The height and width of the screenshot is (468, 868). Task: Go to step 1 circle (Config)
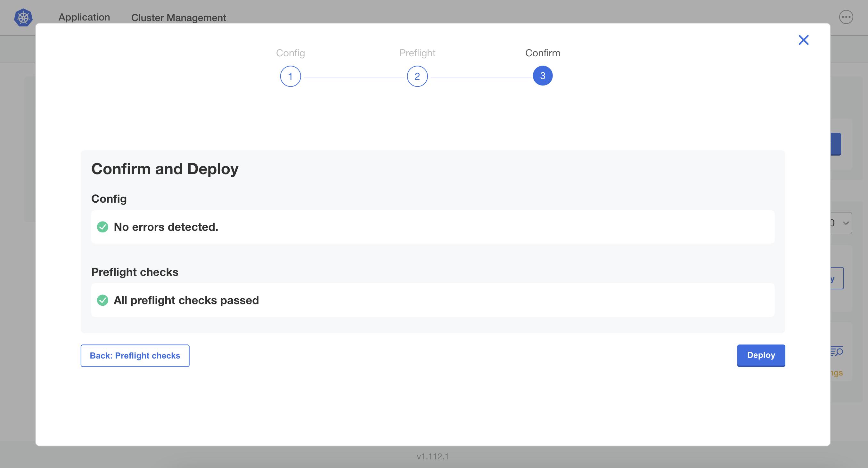pyautogui.click(x=290, y=77)
